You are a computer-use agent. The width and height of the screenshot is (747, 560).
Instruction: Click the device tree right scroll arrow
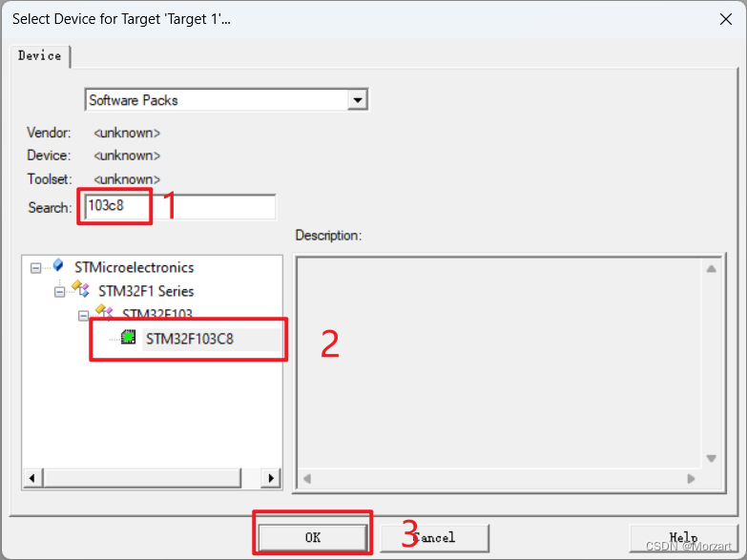271,478
